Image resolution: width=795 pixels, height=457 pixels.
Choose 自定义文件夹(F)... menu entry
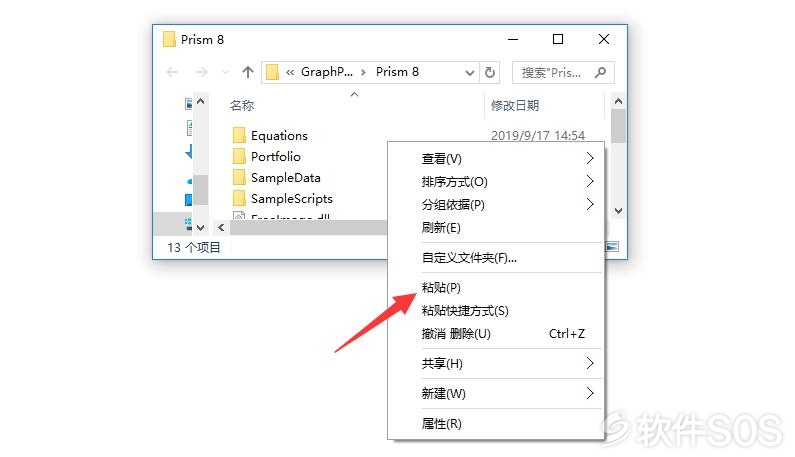496,258
